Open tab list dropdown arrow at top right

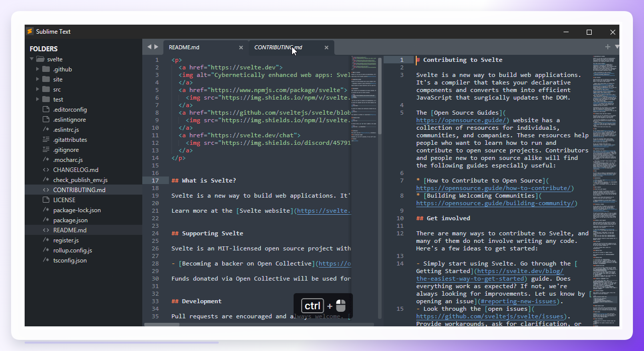click(x=617, y=47)
